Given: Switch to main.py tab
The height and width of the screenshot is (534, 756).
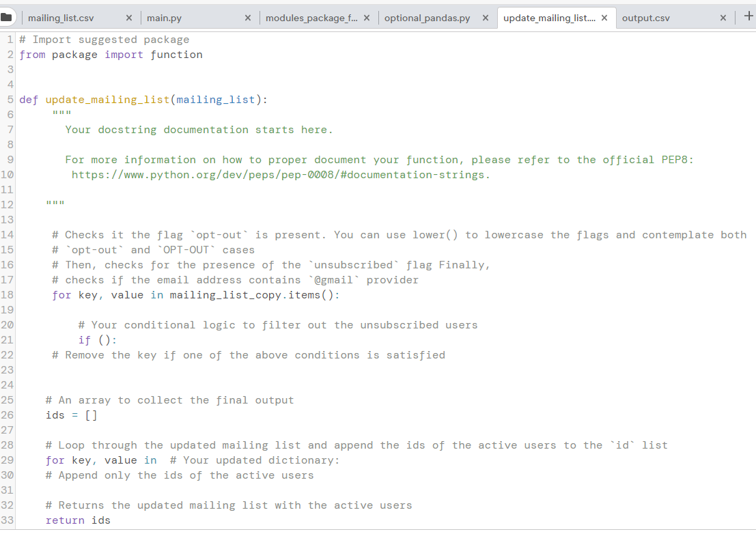Looking at the screenshot, I should coord(164,18).
